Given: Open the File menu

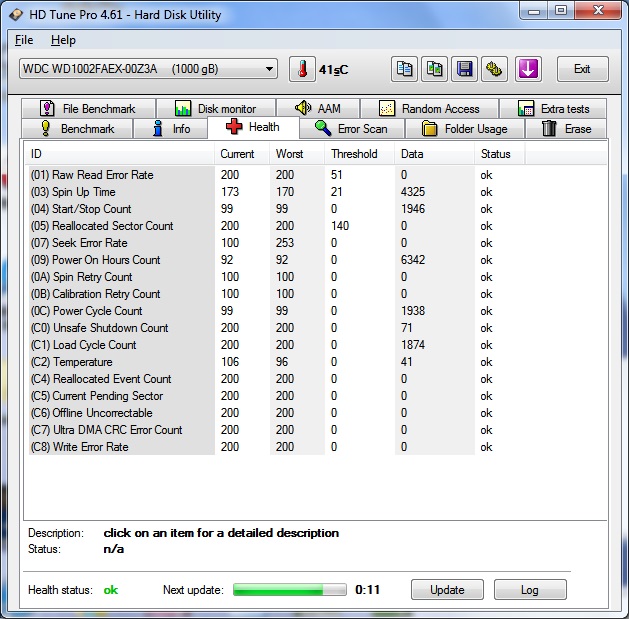Looking at the screenshot, I should click(x=24, y=40).
